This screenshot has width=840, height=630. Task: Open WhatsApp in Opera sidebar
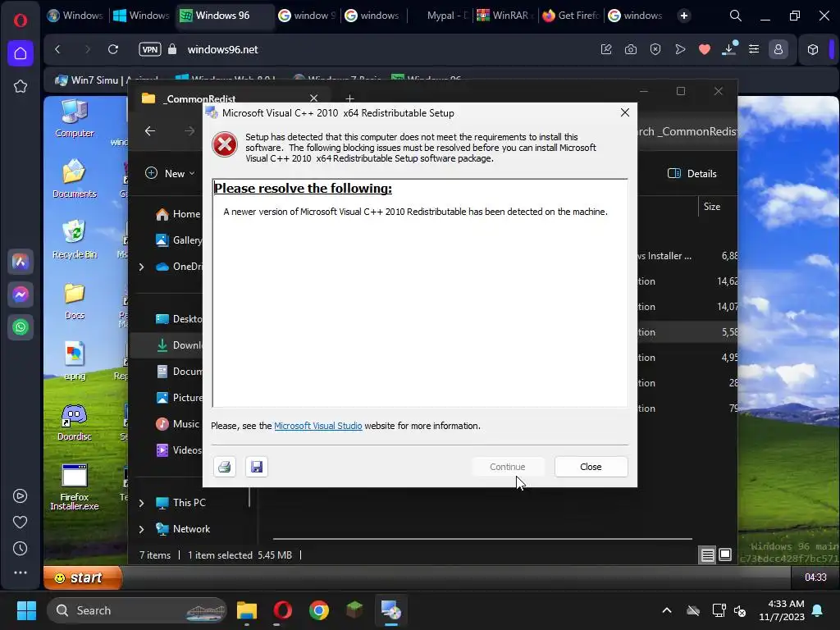(21, 327)
